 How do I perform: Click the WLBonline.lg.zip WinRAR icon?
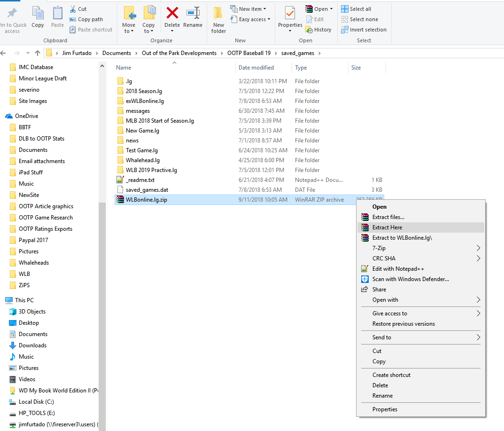pyautogui.click(x=120, y=200)
